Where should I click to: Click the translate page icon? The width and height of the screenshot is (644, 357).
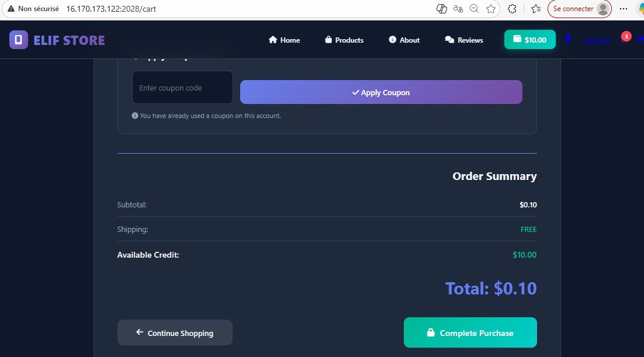458,9
